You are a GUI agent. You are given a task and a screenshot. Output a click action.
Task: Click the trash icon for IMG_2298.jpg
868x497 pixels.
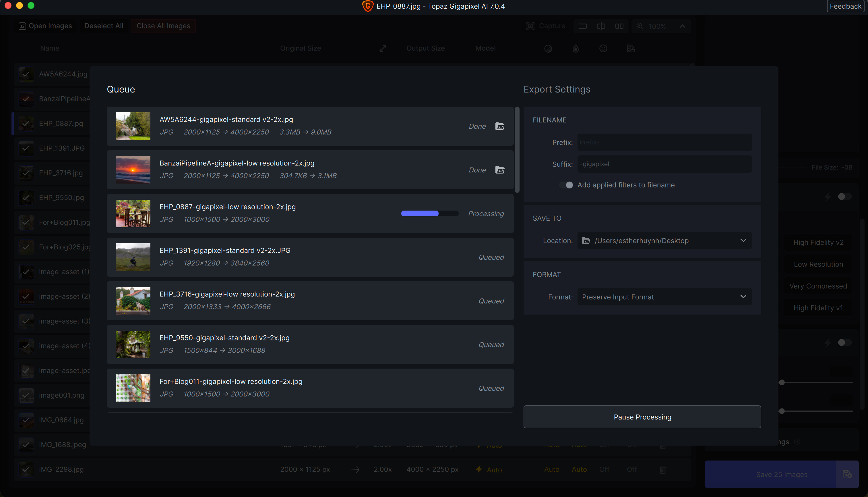(x=662, y=470)
